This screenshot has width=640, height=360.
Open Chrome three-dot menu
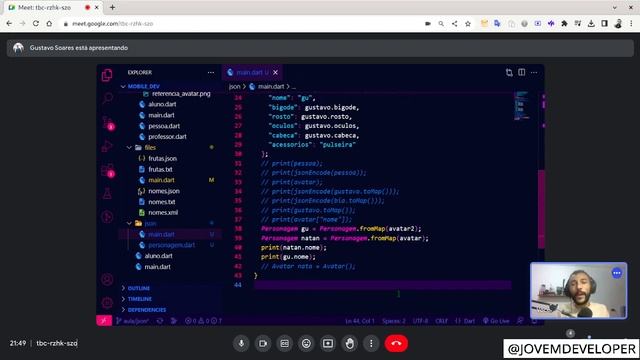pos(631,24)
